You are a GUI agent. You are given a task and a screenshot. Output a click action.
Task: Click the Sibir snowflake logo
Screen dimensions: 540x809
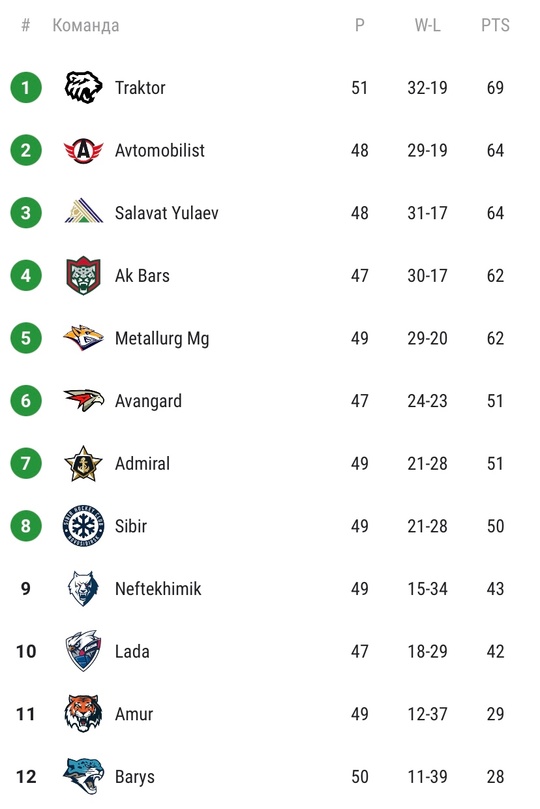coord(83,526)
